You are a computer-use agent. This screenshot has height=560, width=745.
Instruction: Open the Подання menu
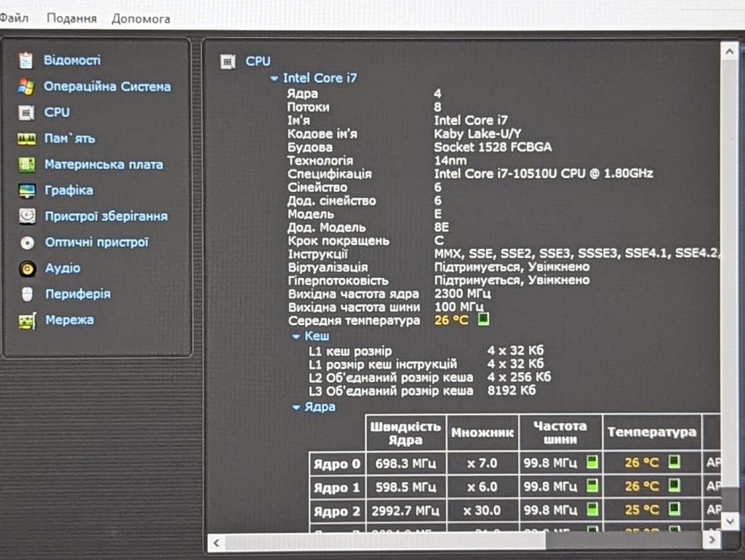72,18
